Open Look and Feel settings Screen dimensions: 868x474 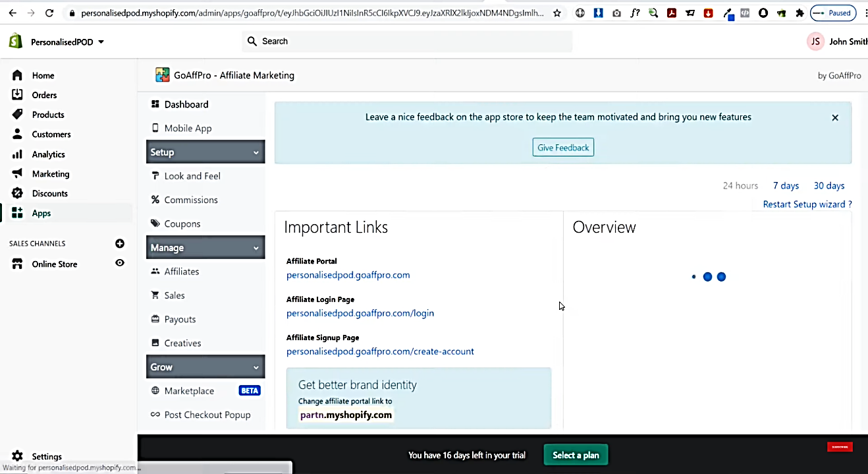point(192,176)
